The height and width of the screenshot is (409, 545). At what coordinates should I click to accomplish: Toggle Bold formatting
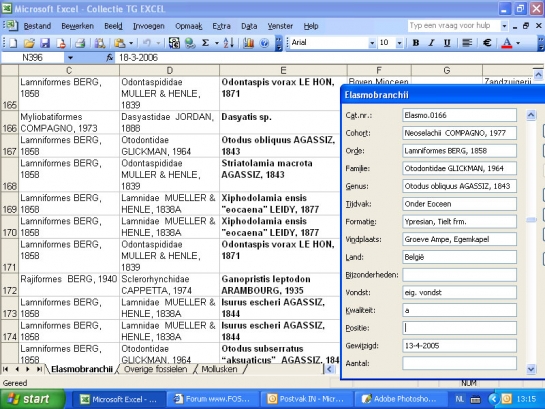(x=415, y=43)
